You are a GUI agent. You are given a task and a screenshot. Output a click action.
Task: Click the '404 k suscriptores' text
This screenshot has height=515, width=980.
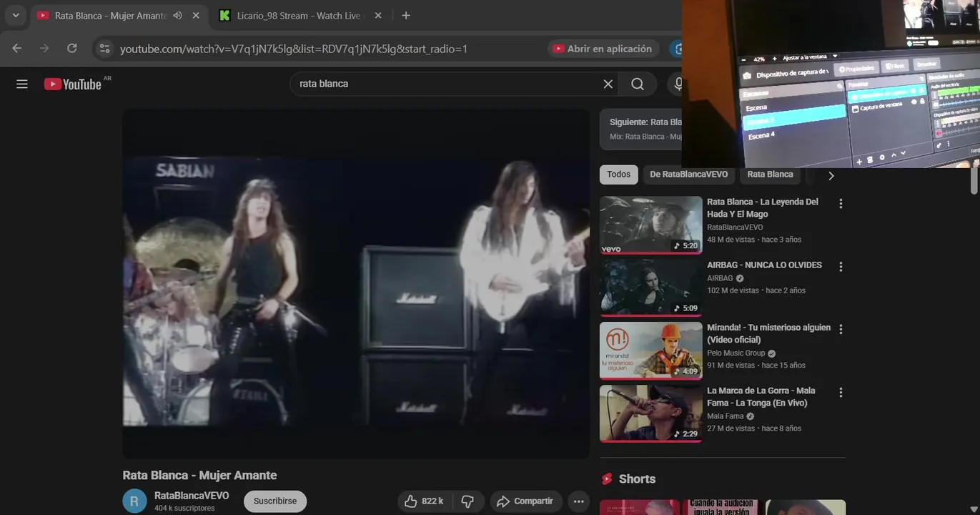pyautogui.click(x=184, y=509)
